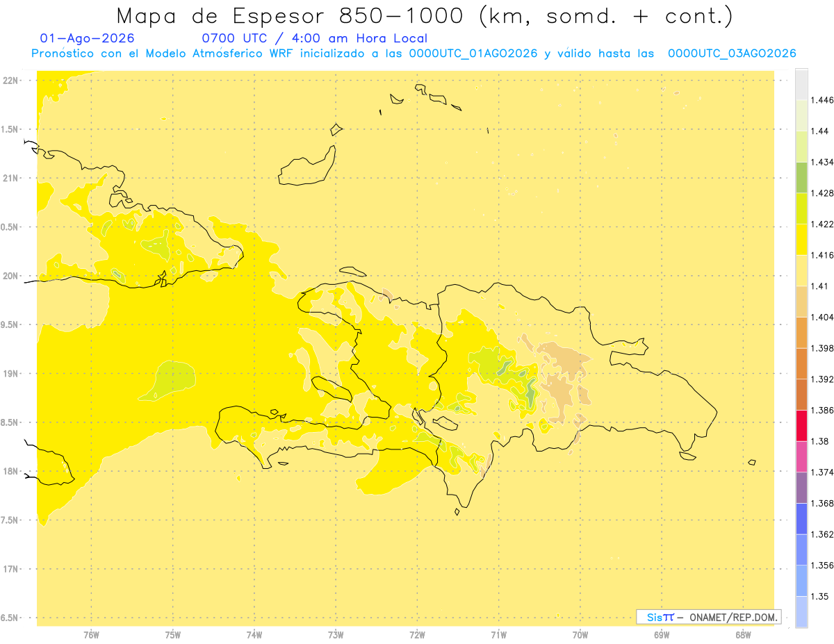
Task: Click the '76W' longitude label
Action: [x=91, y=634]
